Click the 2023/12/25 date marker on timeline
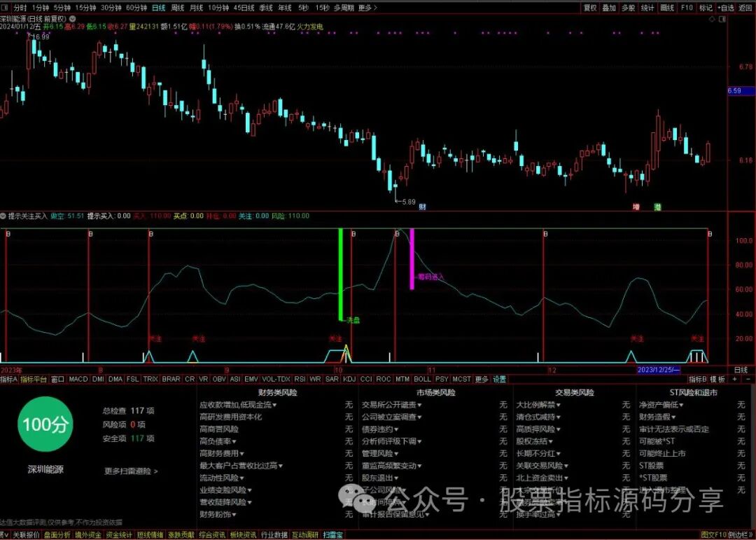The height and width of the screenshot is (540, 756). (x=659, y=370)
